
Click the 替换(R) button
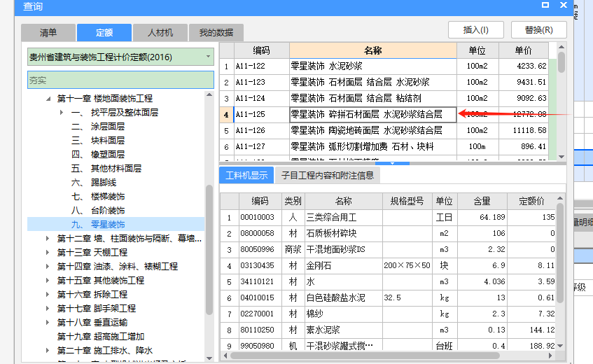(x=539, y=30)
